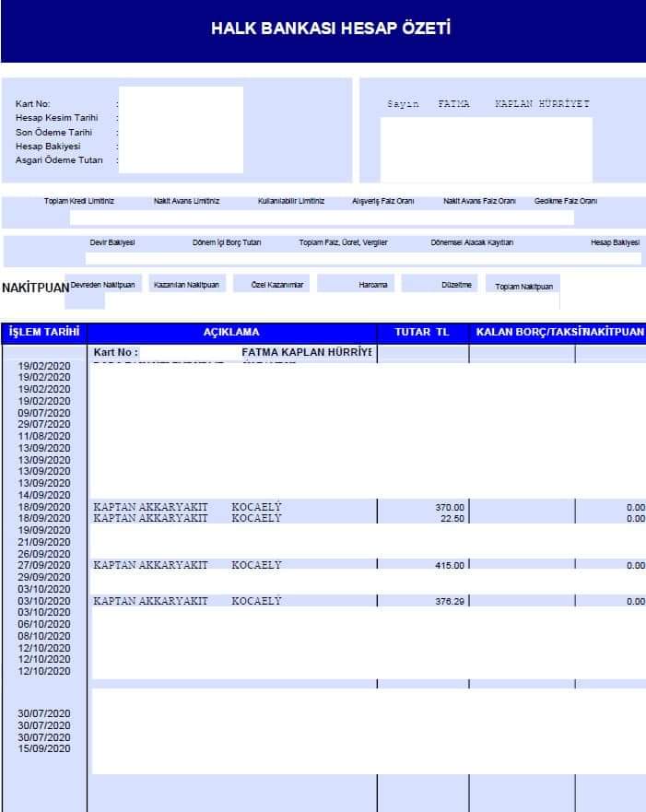Click the date 09/07/2020

coord(44,413)
